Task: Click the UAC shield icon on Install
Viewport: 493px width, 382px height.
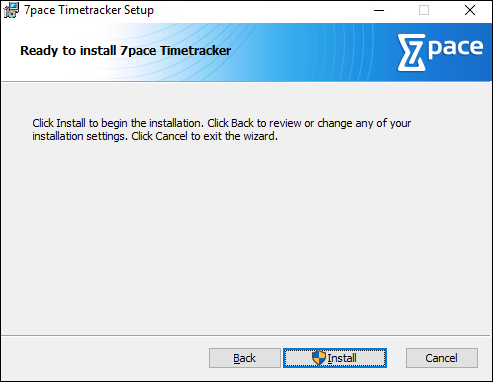Action: [319, 358]
